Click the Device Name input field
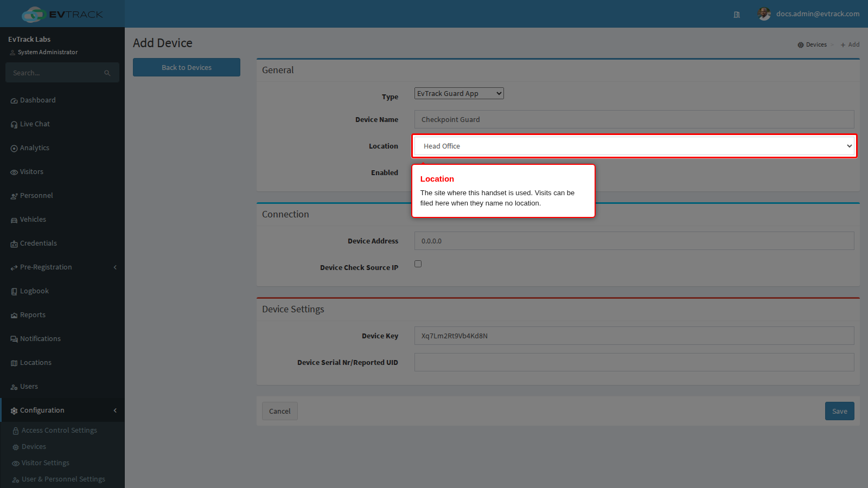Viewport: 868px width, 488px height. (634, 119)
